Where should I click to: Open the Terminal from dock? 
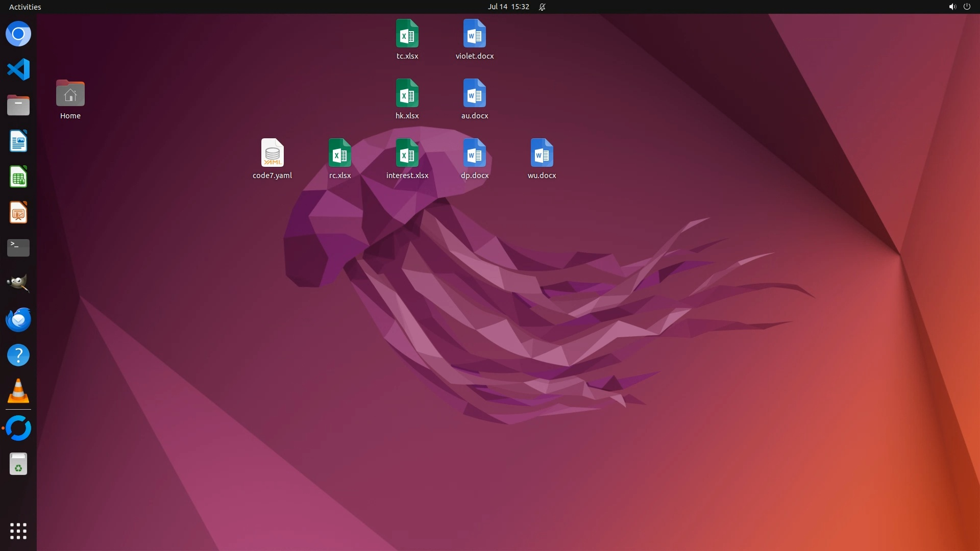pyautogui.click(x=18, y=248)
